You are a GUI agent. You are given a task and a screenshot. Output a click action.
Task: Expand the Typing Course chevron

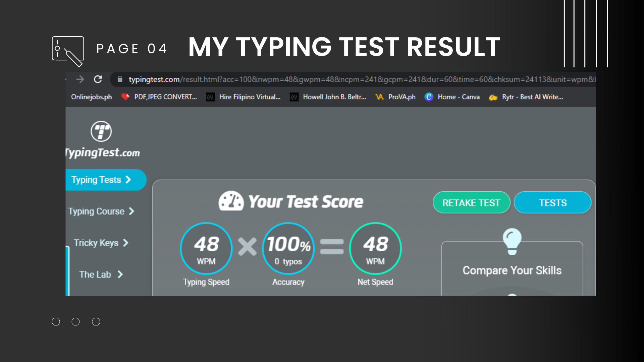131,211
